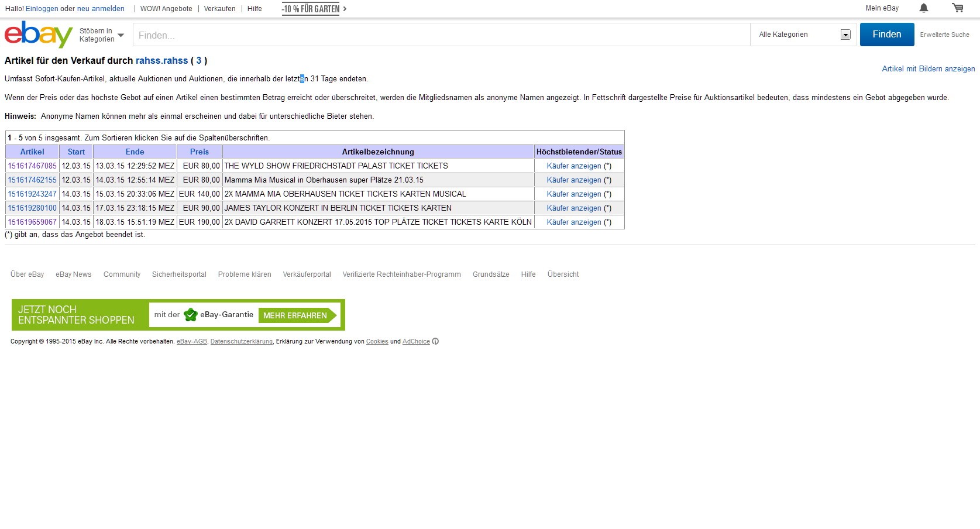
Task: Open Cookies link in footer
Action: (377, 342)
